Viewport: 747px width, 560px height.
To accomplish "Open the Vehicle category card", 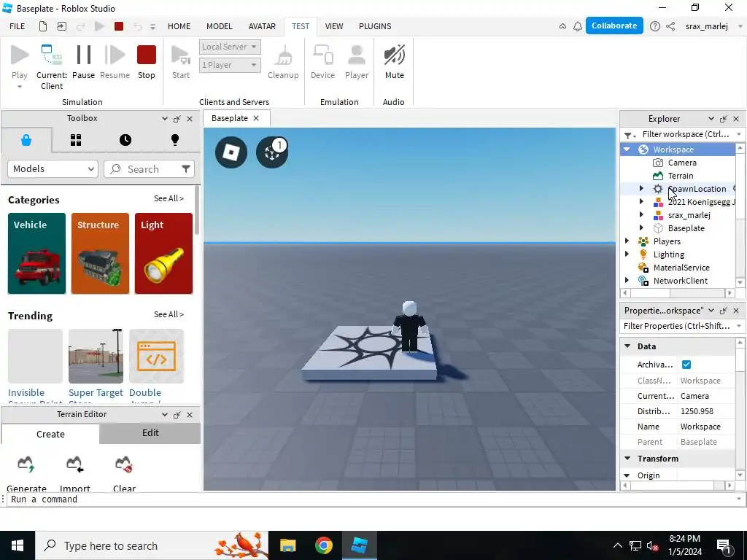I will click(x=36, y=253).
